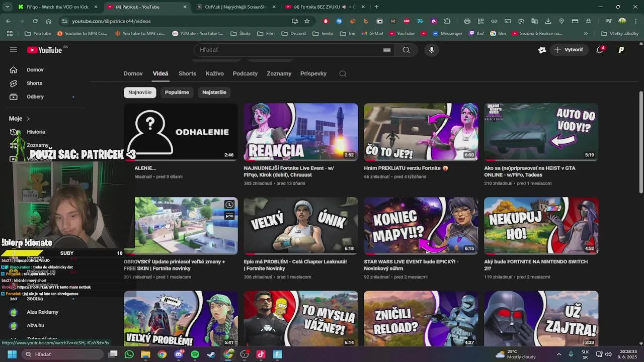Open AUTO DO VODY GTA thumbnail

point(541,132)
